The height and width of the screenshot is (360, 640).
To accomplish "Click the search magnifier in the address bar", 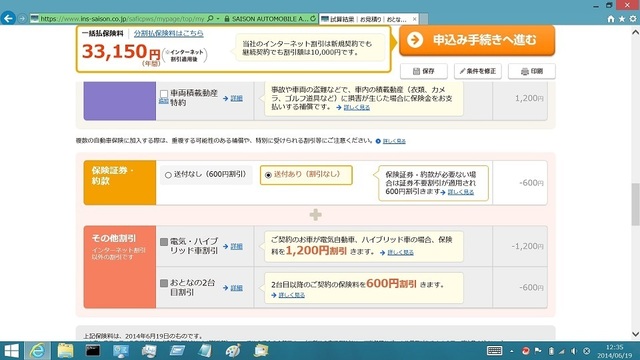I will [210, 19].
